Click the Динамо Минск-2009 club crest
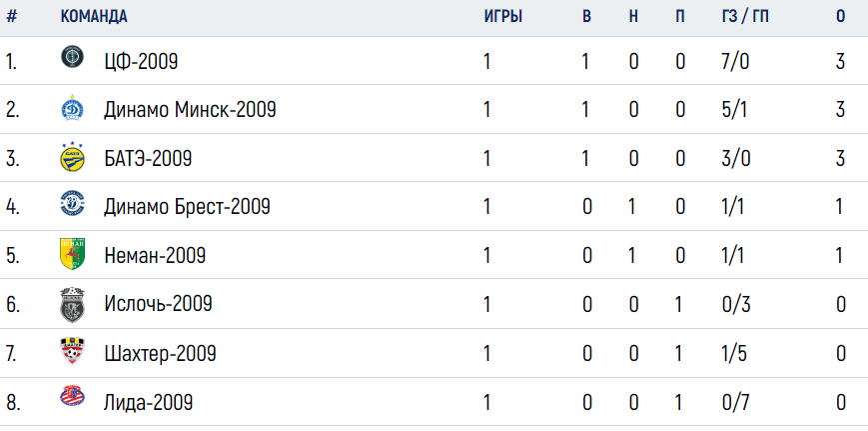This screenshot has width=868, height=431. 72,109
